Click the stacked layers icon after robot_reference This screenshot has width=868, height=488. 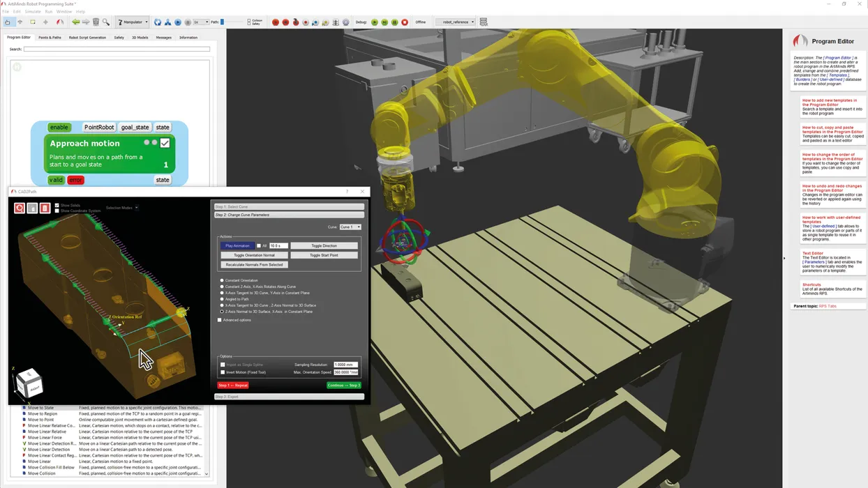(484, 22)
